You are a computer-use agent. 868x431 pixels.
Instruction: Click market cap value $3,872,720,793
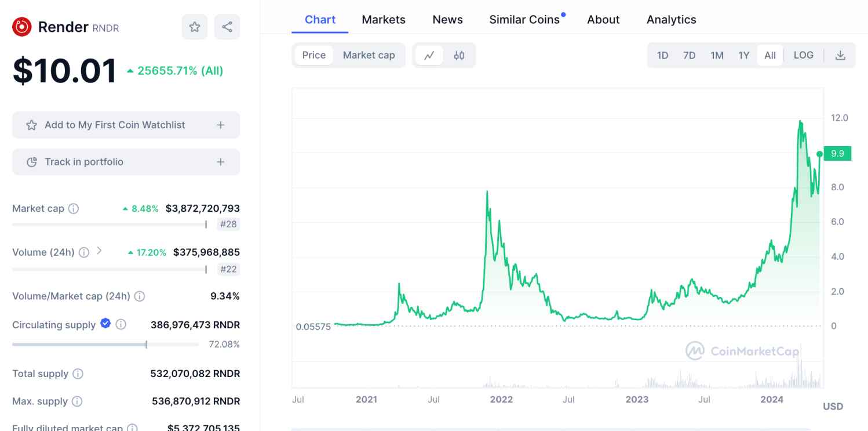[202, 208]
